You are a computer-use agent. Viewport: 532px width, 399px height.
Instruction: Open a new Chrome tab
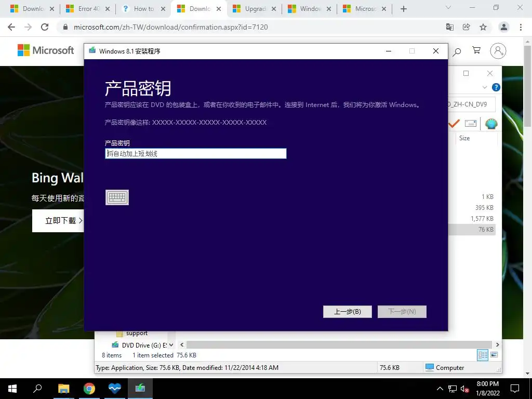[x=403, y=9]
